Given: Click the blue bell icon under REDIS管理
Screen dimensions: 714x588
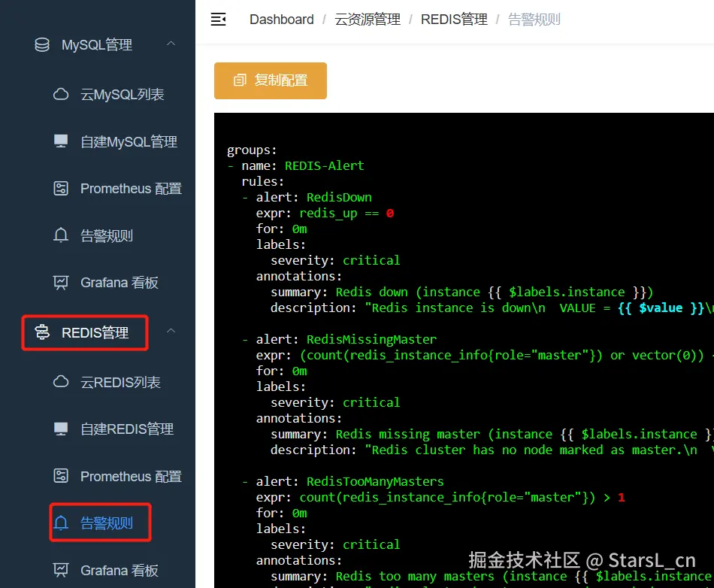Looking at the screenshot, I should click(61, 523).
